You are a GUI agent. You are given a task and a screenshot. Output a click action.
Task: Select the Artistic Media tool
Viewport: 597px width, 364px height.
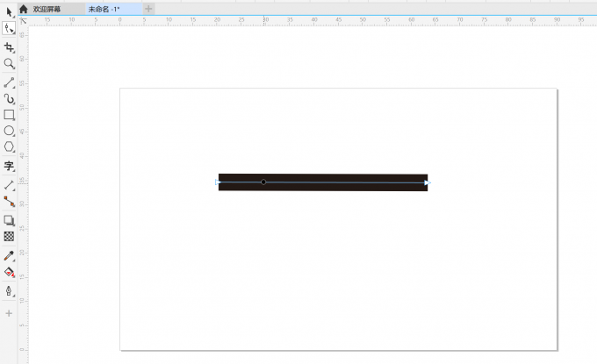click(9, 99)
